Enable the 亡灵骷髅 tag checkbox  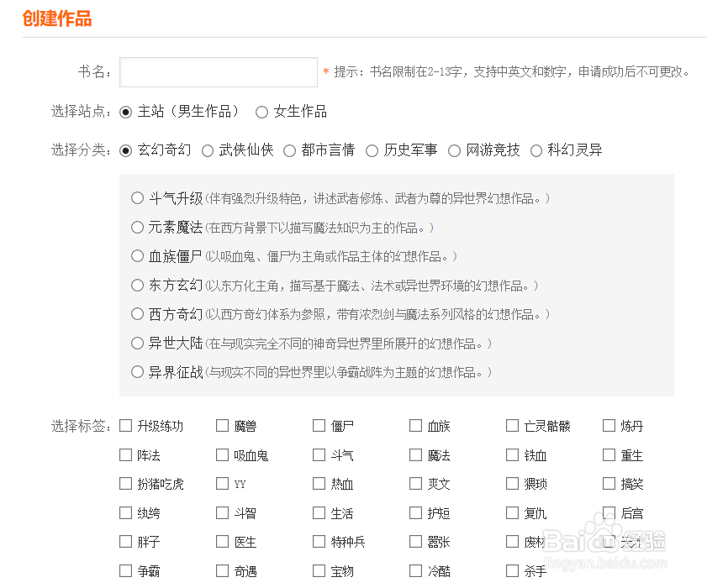coord(512,426)
